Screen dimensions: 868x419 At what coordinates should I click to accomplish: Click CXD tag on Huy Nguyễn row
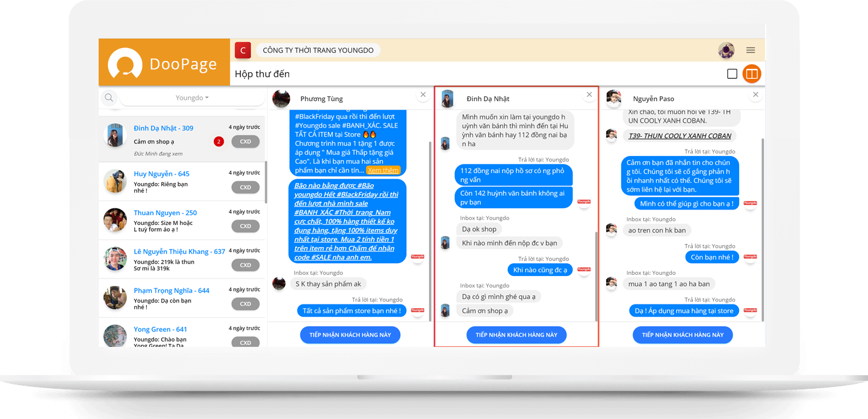[x=245, y=187]
